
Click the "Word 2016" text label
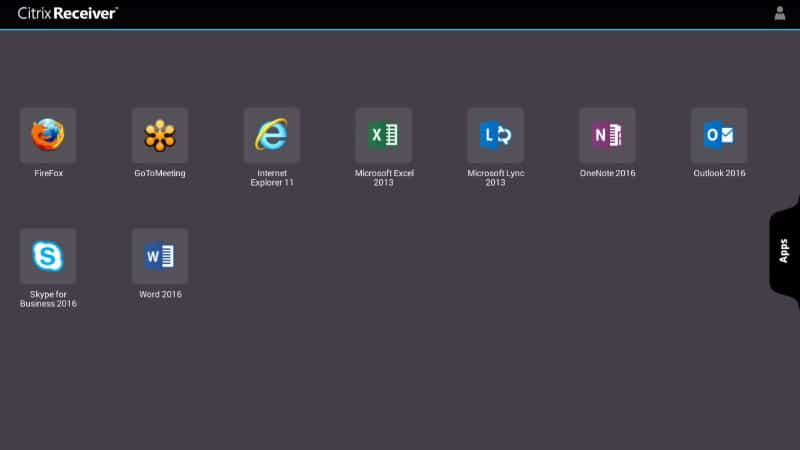click(160, 294)
